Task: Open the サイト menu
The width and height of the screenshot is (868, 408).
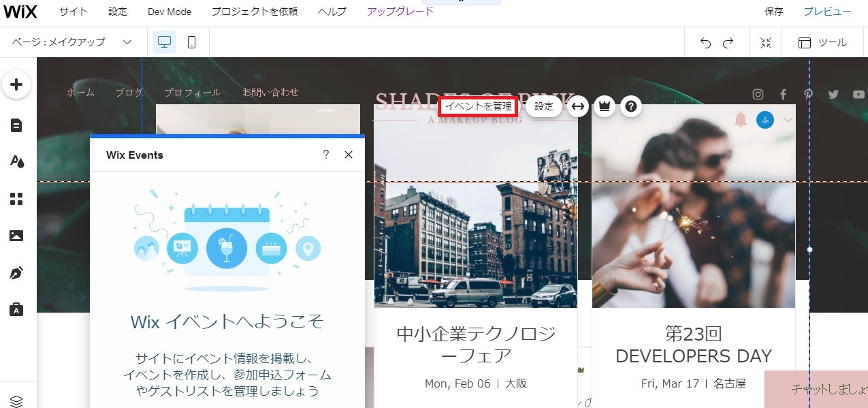Action: coord(73,12)
